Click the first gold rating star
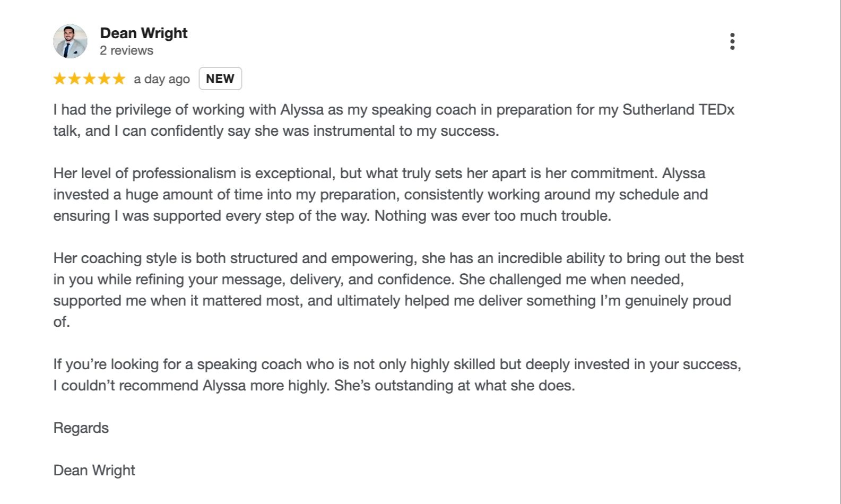The height and width of the screenshot is (504, 841). pos(59,79)
